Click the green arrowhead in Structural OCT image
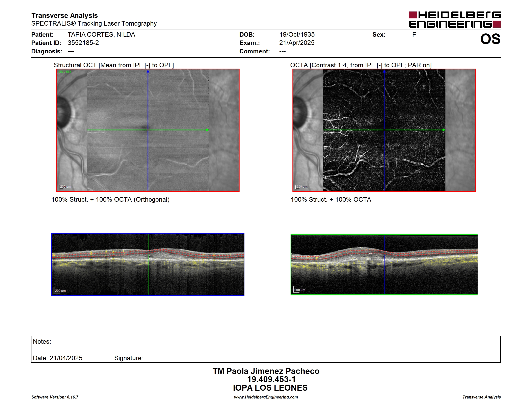The height and width of the screenshot is (411, 532). (208, 130)
